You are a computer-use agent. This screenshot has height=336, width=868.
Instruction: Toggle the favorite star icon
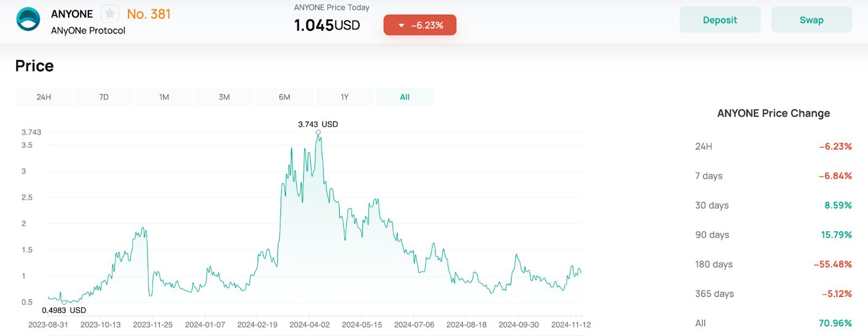110,14
